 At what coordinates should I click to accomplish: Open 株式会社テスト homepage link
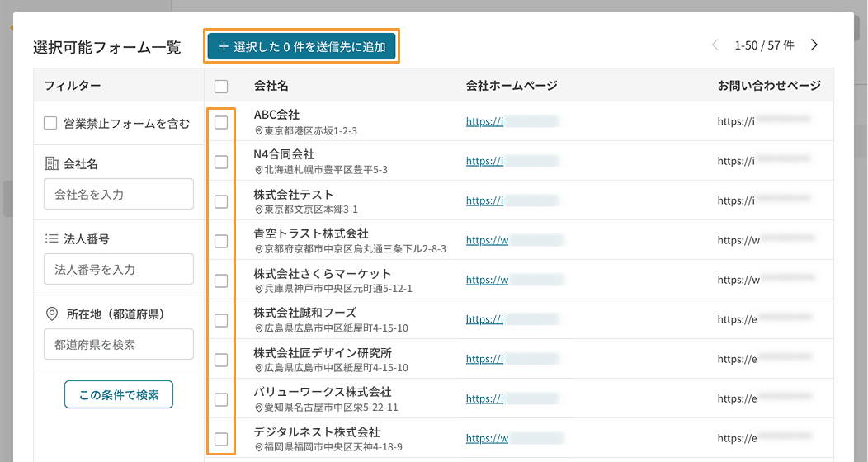484,200
